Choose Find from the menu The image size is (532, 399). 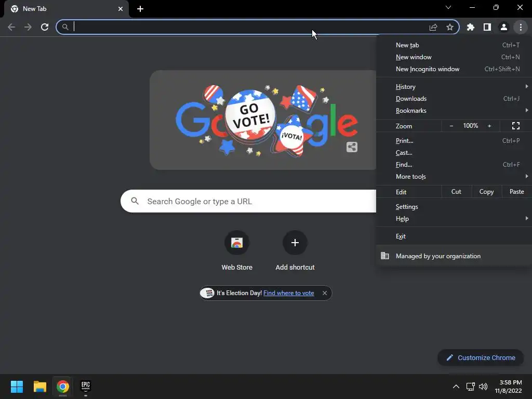(454, 165)
